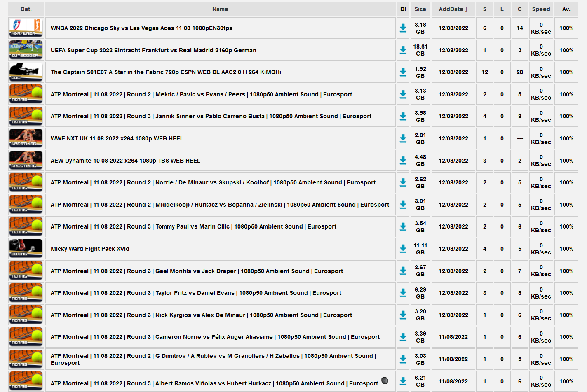
Task: Click small round icon after Albert Ramos title
Action: pyautogui.click(x=385, y=380)
